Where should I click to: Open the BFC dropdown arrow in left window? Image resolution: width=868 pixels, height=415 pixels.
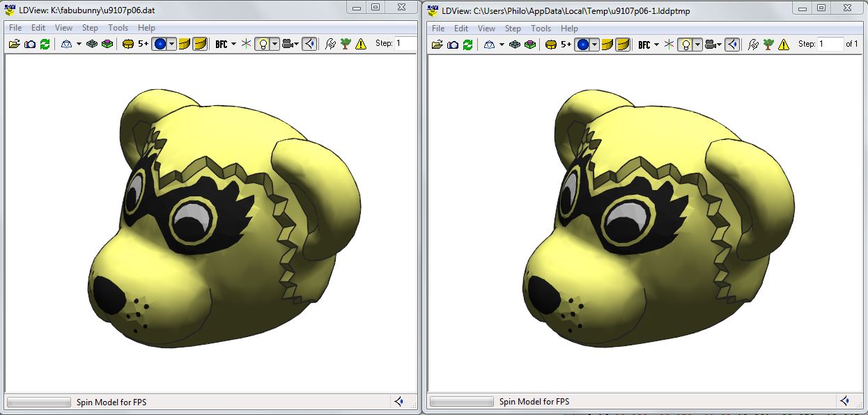tap(234, 44)
